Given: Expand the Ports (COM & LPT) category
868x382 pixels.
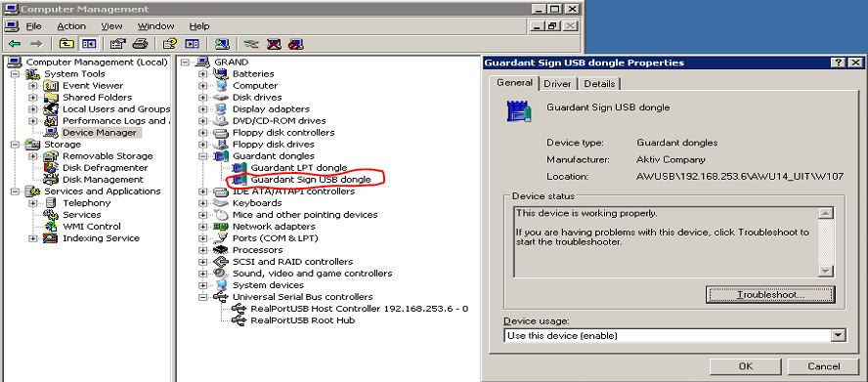Looking at the screenshot, I should (202, 238).
